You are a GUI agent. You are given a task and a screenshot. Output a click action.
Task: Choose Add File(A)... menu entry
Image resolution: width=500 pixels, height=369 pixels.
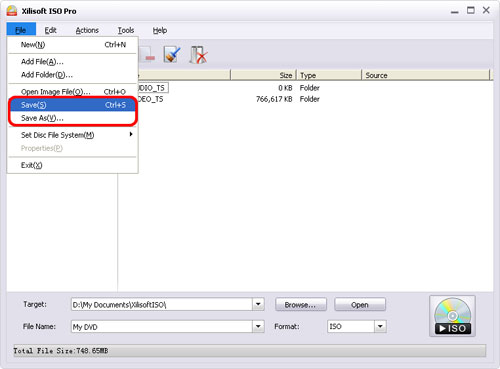(73, 62)
